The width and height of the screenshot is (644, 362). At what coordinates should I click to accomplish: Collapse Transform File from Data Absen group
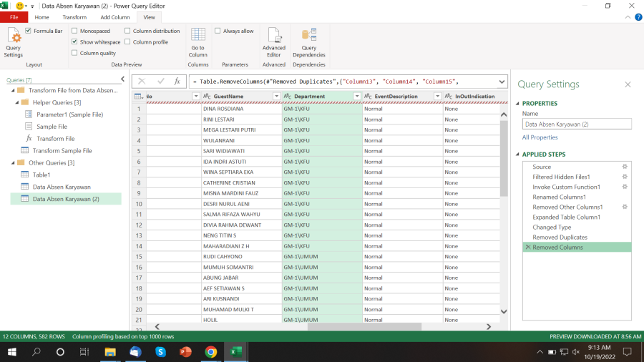point(13,90)
